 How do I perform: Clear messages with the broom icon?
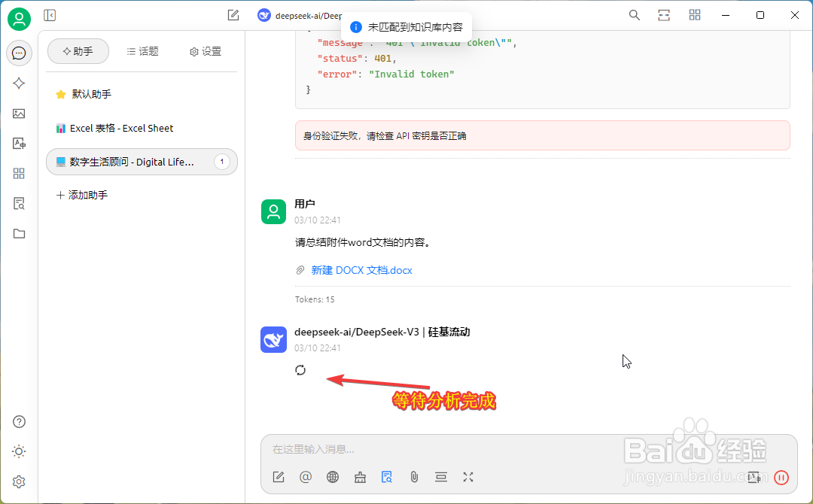click(360, 477)
